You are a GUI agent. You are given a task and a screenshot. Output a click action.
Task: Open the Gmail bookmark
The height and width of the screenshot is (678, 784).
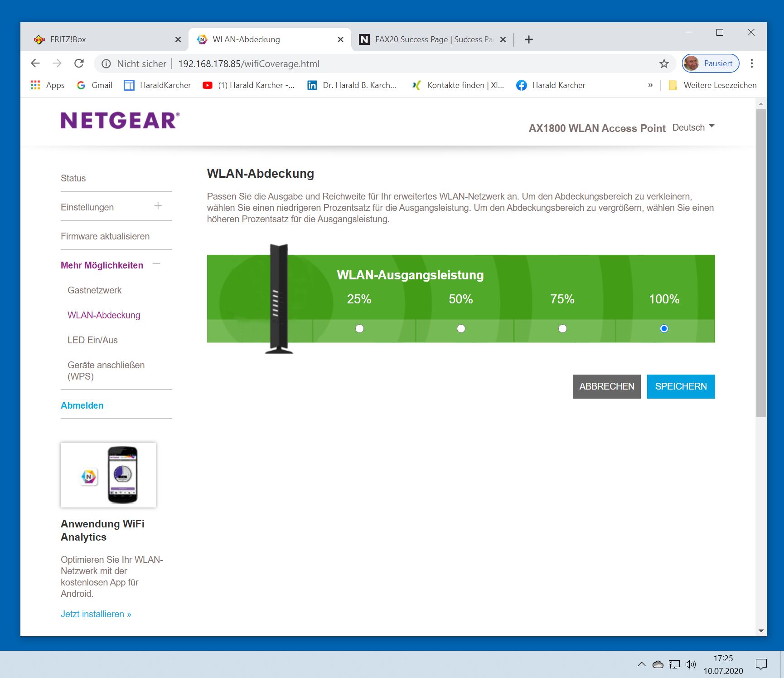[x=95, y=85]
